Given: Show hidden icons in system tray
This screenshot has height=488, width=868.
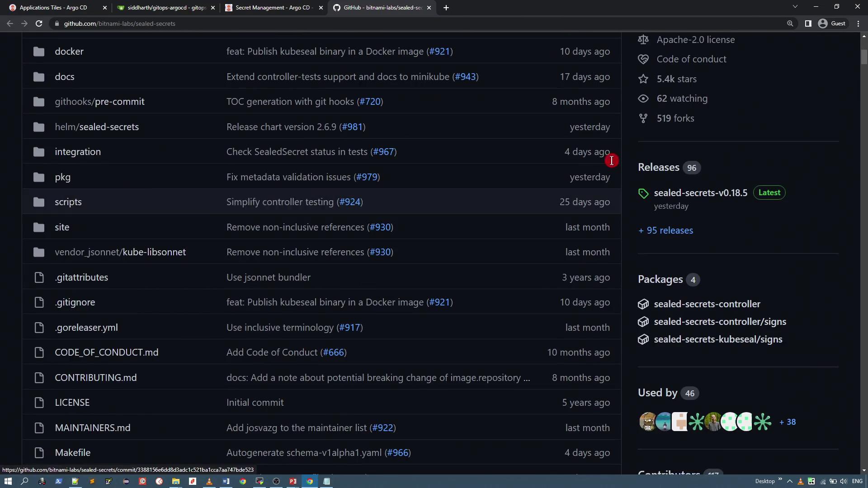Looking at the screenshot, I should [789, 481].
